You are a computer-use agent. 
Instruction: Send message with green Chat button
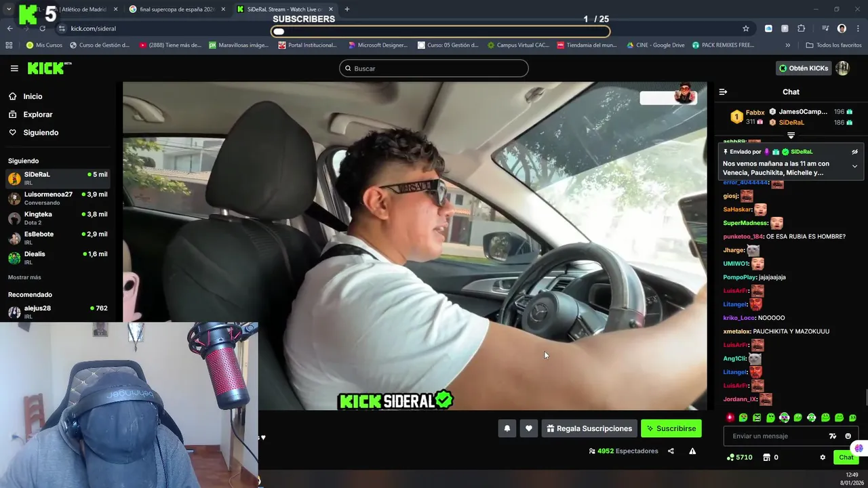coord(846,457)
